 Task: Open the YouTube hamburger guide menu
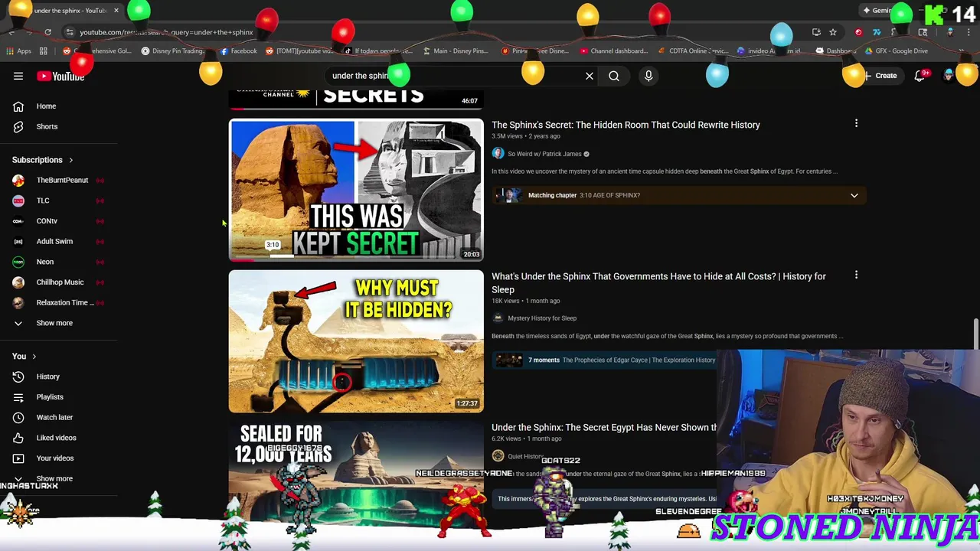pos(18,76)
